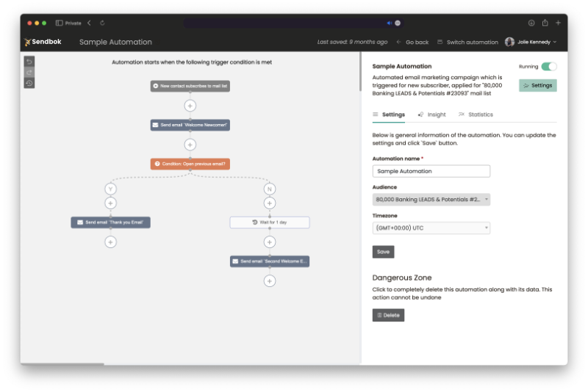Click plus icon below 'Second Welcome' email node

tap(270, 280)
